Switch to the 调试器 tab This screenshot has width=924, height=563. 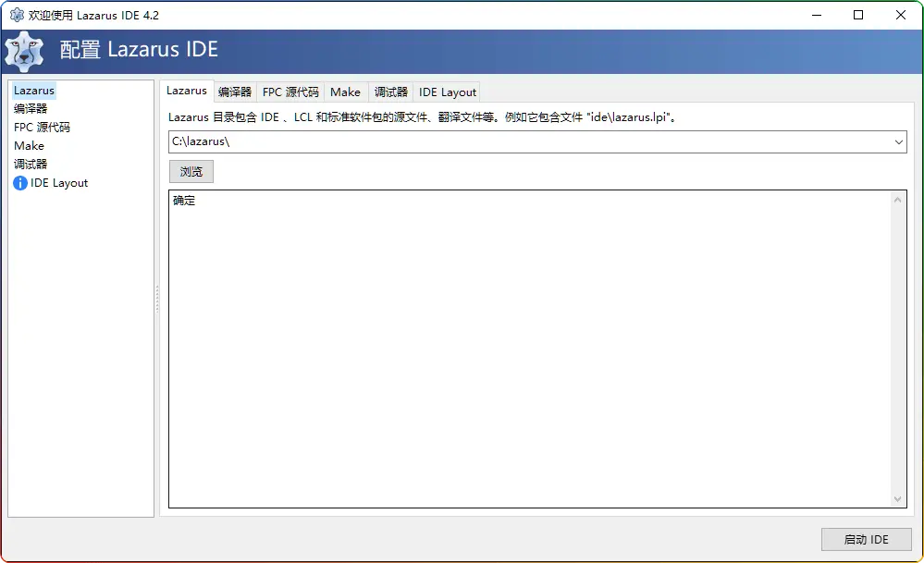(x=390, y=92)
